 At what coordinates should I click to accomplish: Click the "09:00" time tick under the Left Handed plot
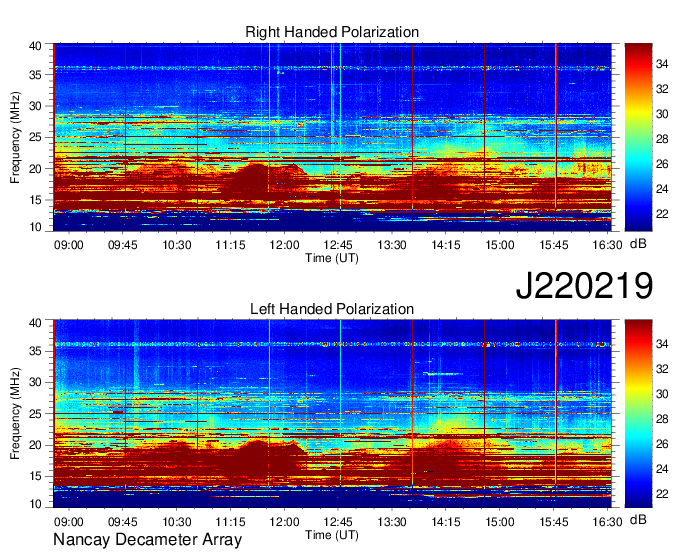pyautogui.click(x=69, y=522)
